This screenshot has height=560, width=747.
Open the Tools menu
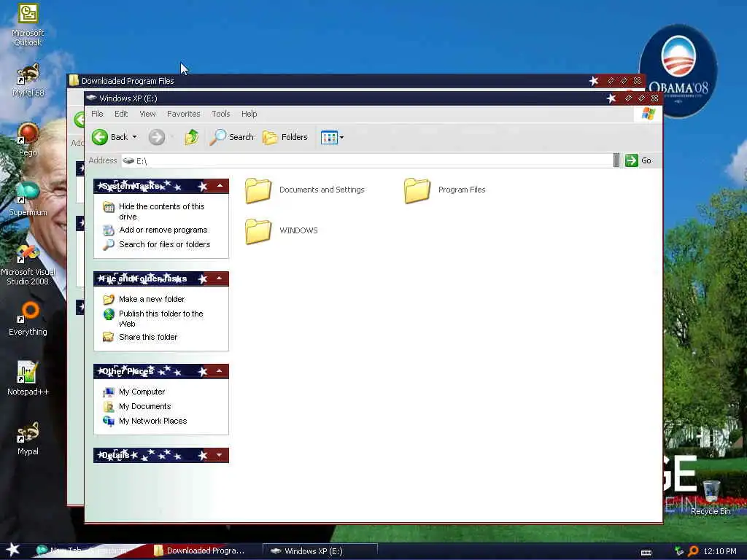pyautogui.click(x=221, y=114)
